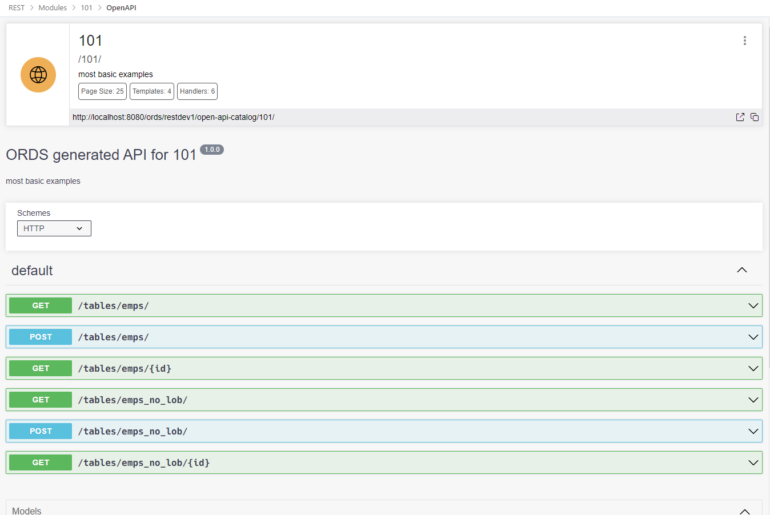The image size is (770, 515).
Task: Open the Schemes HTTP dropdown
Action: point(54,228)
